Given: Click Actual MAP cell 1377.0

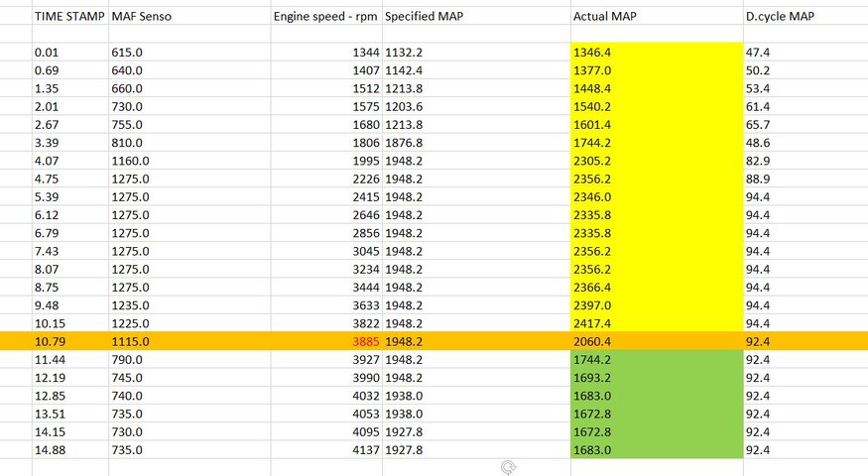Looking at the screenshot, I should click(x=657, y=70).
